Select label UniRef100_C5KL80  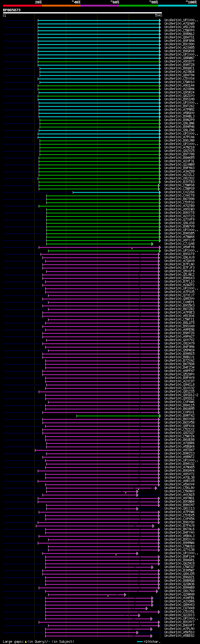tap(179, 488)
